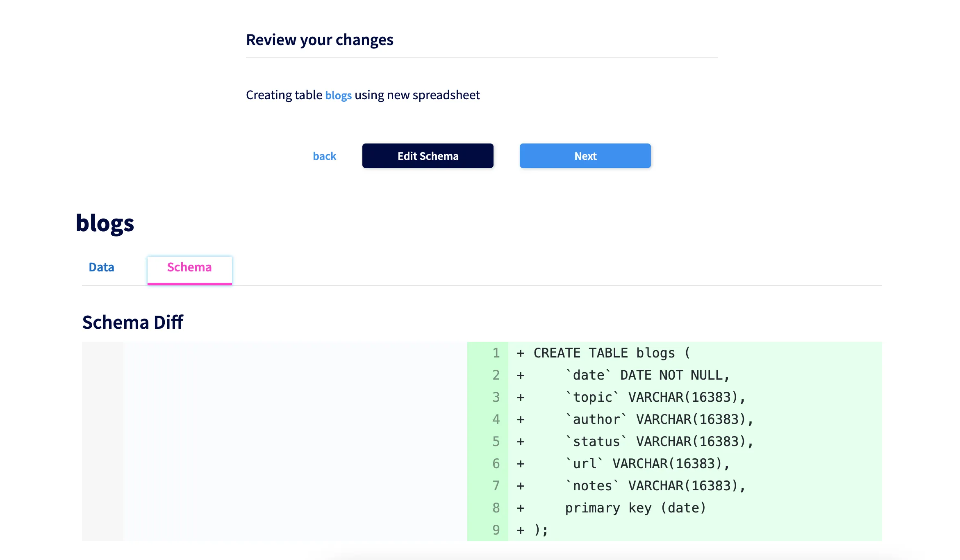Open the blue blogs table link
Viewport: 960px width, 560px height.
(x=338, y=95)
